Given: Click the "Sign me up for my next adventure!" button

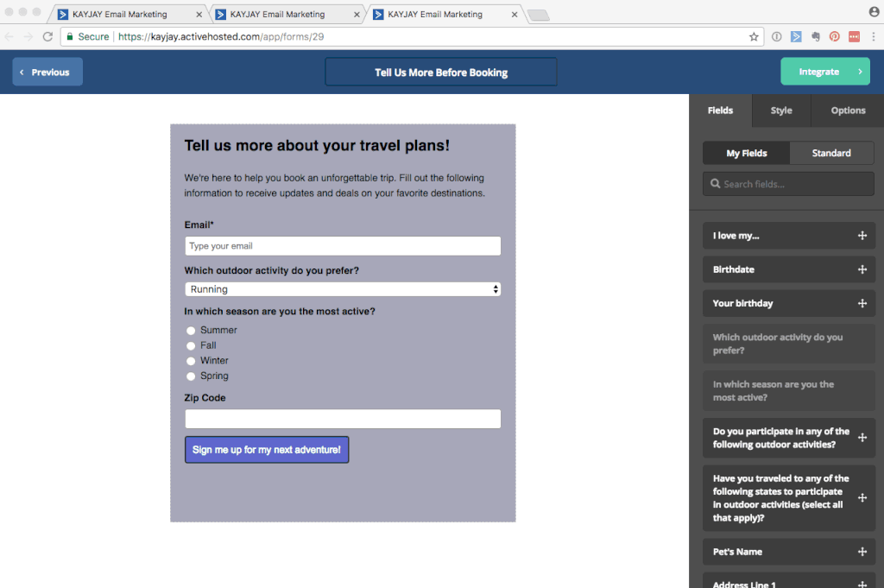Looking at the screenshot, I should pyautogui.click(x=267, y=450).
